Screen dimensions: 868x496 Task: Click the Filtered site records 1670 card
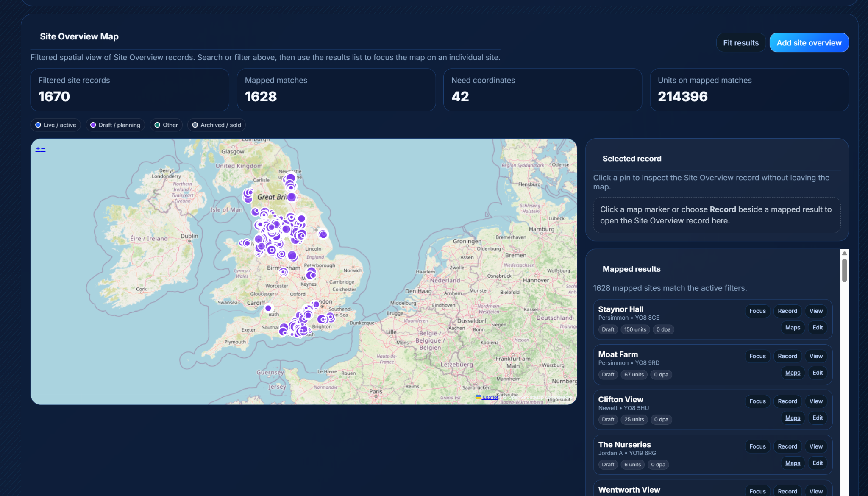pyautogui.click(x=130, y=90)
